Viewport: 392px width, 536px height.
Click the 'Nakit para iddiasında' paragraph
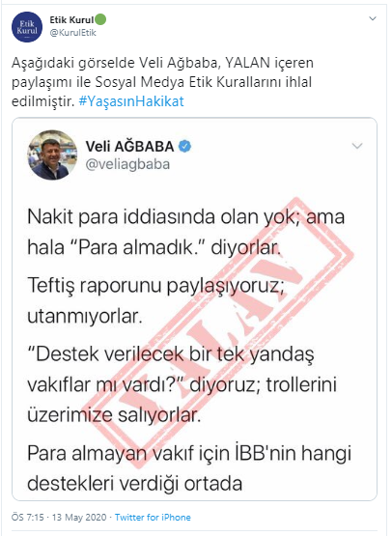pos(186,232)
